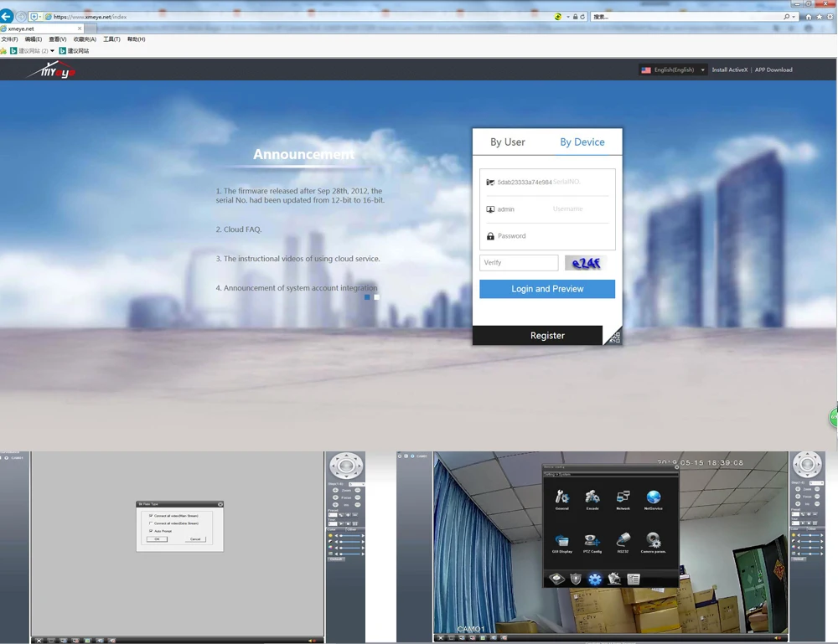
Task: Adjust saturation slider in right preview Color panel
Action: pyautogui.click(x=810, y=548)
